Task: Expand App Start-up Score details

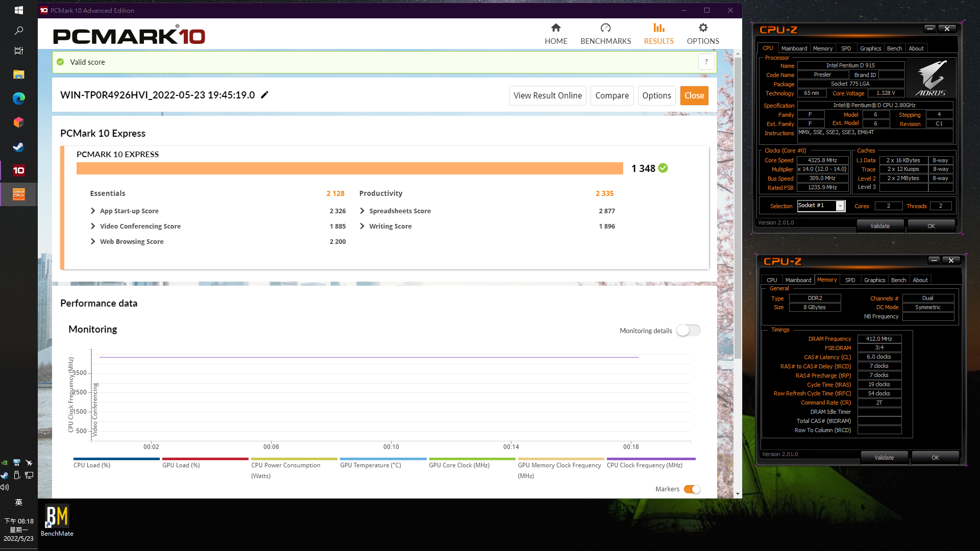Action: pyautogui.click(x=93, y=211)
